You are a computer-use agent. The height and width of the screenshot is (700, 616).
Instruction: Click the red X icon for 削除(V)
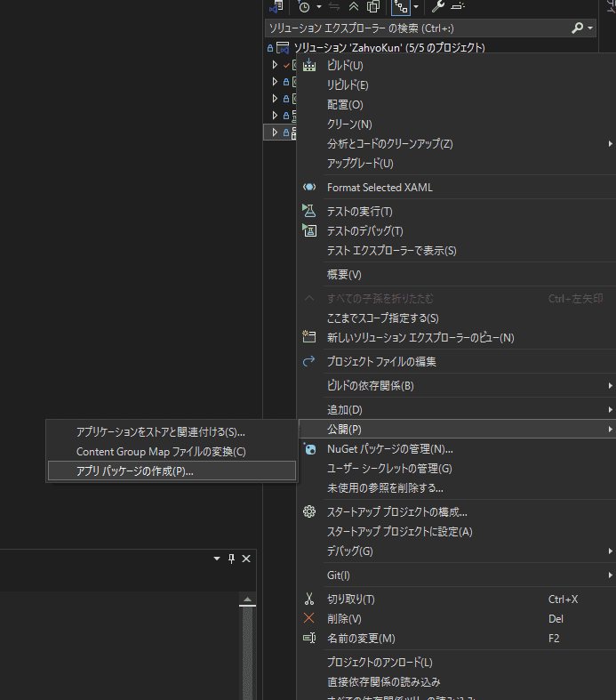pos(308,618)
